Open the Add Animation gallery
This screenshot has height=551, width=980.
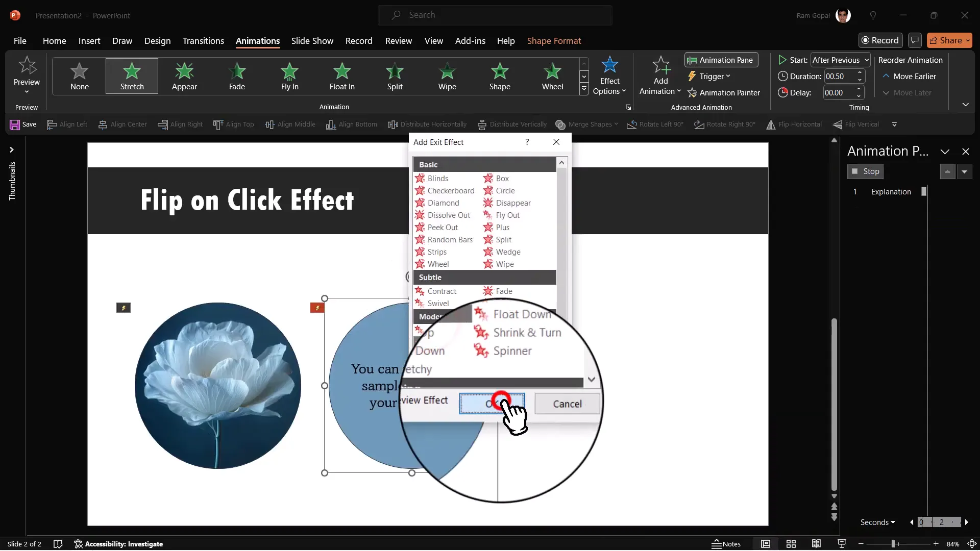(660, 76)
